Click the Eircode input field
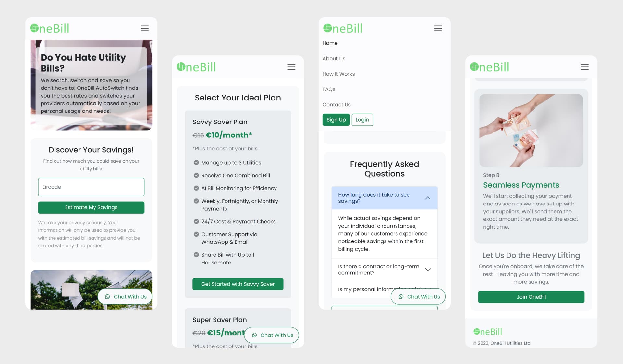This screenshot has width=623, height=364. pyautogui.click(x=91, y=187)
